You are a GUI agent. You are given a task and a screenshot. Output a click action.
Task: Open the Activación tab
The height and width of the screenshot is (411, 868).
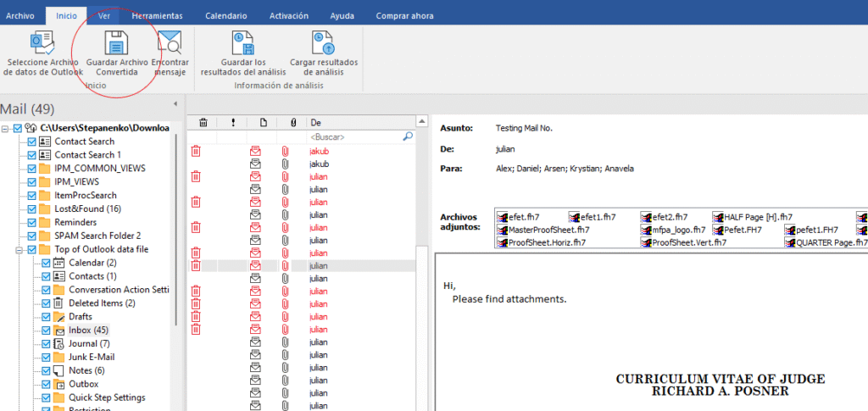(x=288, y=16)
